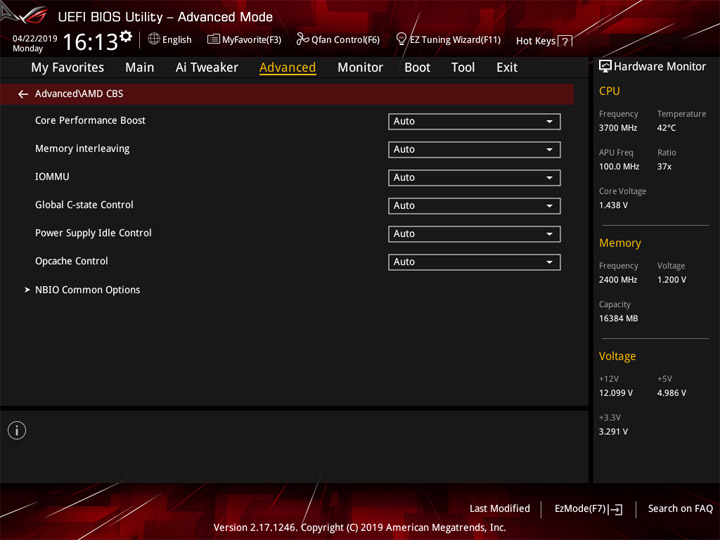Click Search on FAQ link

tap(680, 508)
